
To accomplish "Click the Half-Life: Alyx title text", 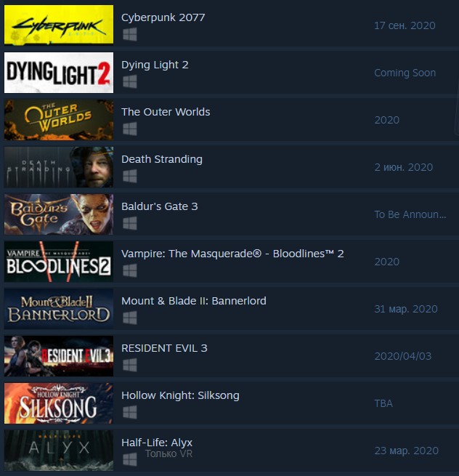I will pos(157,443).
